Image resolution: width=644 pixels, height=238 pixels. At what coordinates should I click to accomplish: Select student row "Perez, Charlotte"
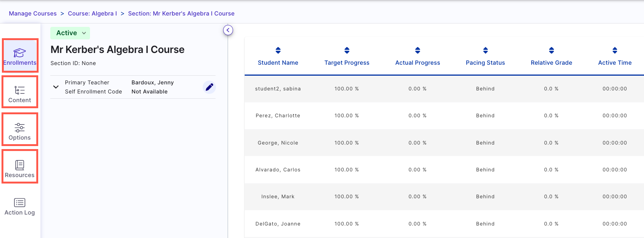(444, 116)
